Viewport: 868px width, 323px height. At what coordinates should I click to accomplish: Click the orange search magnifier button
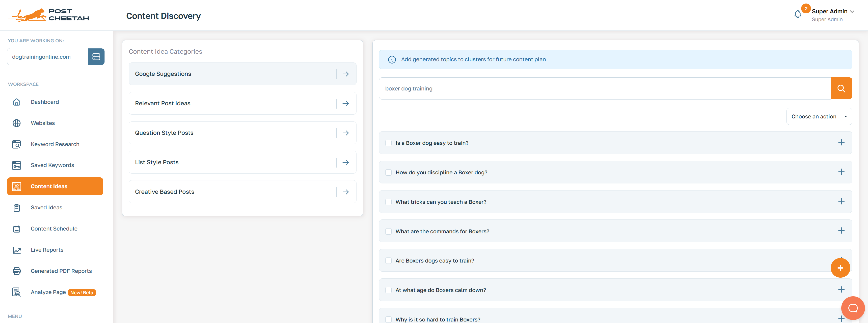coord(841,88)
